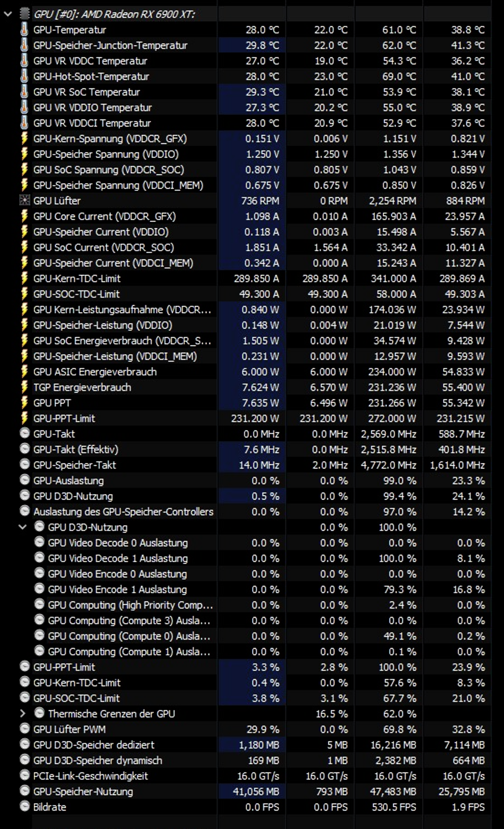The width and height of the screenshot is (504, 829).
Task: Click clock icon of GPU-Takt
Action: [25, 433]
